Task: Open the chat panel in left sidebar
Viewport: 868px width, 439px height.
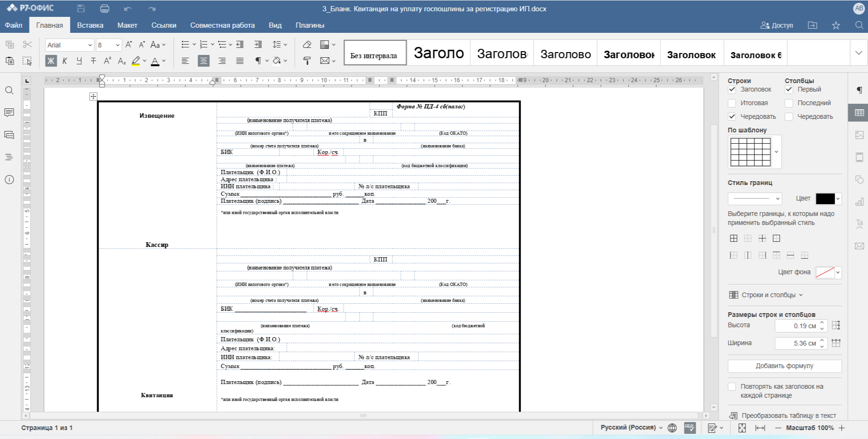Action: click(x=9, y=135)
